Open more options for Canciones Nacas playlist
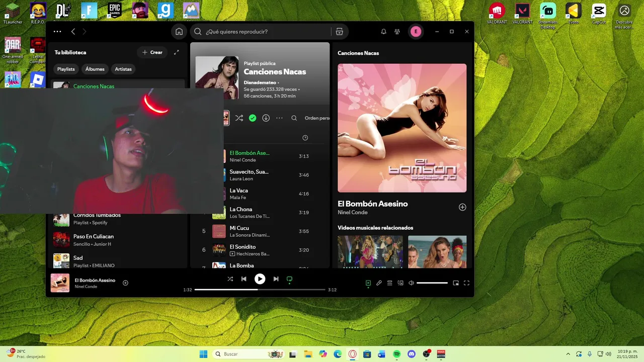 (x=280, y=118)
